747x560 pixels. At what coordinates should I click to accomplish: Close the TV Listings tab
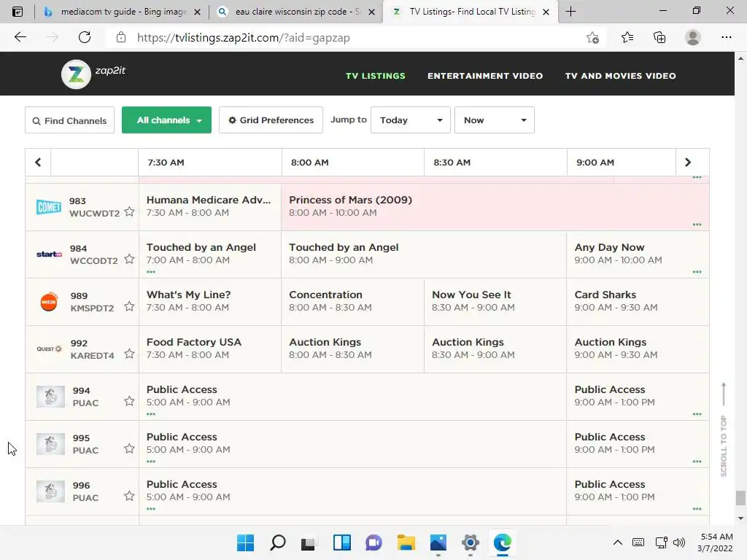click(x=546, y=12)
